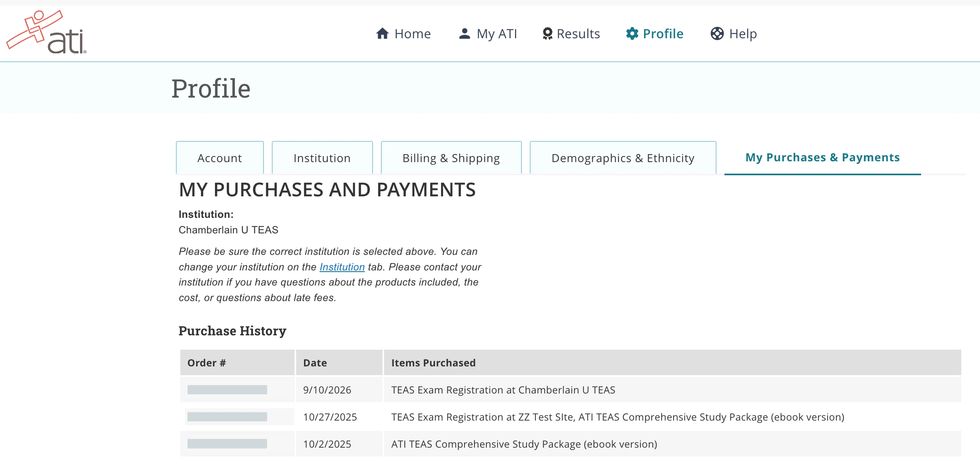This screenshot has height=458, width=980.
Task: Switch to the Account tab
Action: coord(220,158)
